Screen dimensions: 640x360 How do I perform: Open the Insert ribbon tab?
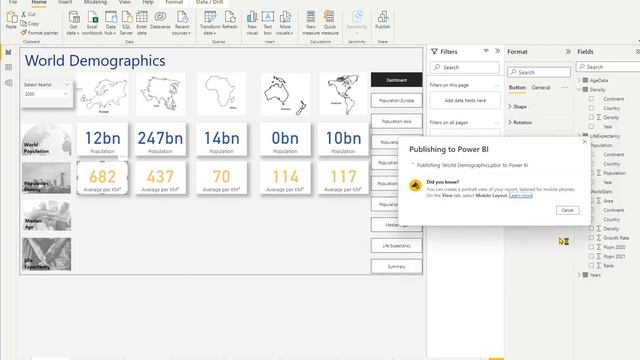65,2
